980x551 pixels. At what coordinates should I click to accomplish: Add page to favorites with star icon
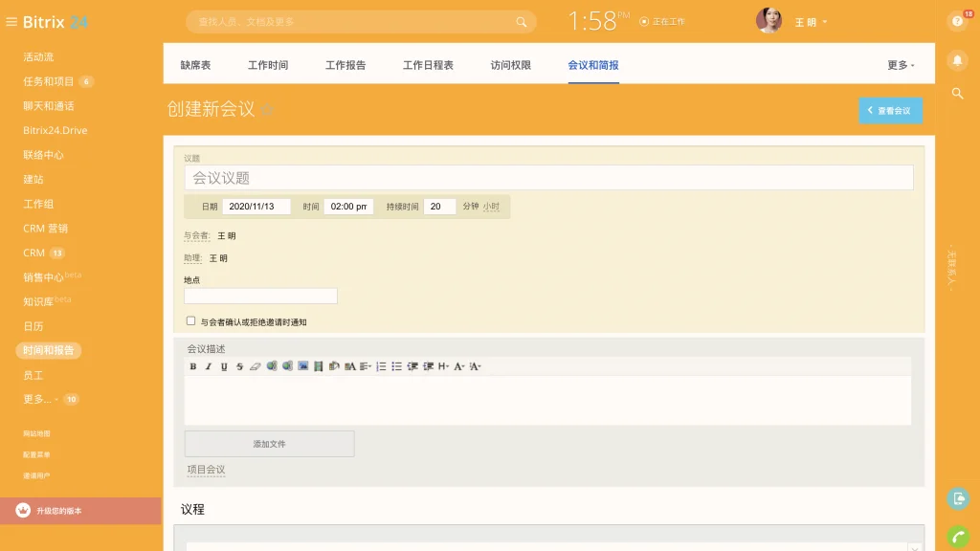coord(267,110)
